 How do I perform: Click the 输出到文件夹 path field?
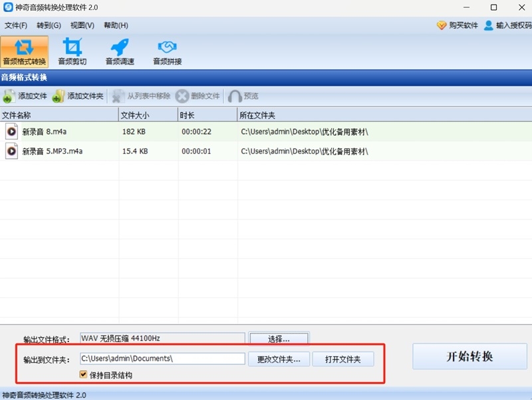point(162,359)
